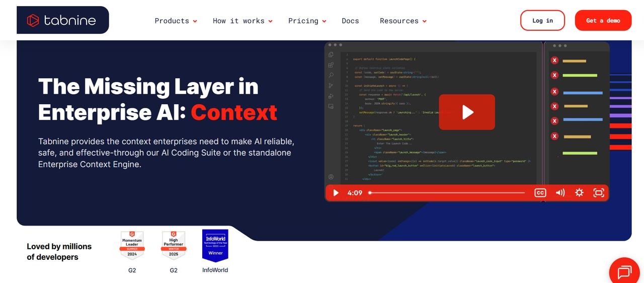
Task: Seek on the video progress bar
Action: click(x=447, y=193)
